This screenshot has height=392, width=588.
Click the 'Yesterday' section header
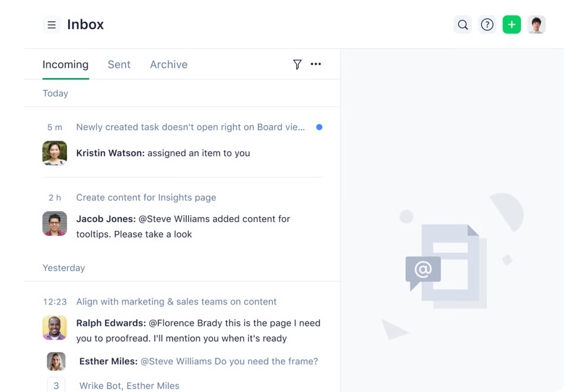click(x=64, y=268)
